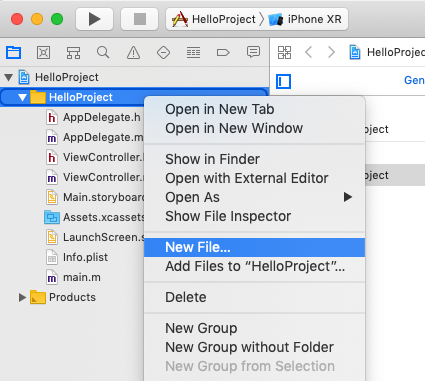This screenshot has height=381, width=425.
Task: Choose the iPhone XR run destination
Action: point(305,19)
